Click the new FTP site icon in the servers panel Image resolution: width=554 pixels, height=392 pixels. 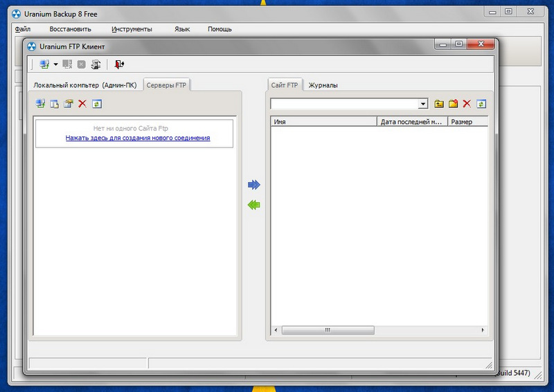point(54,104)
